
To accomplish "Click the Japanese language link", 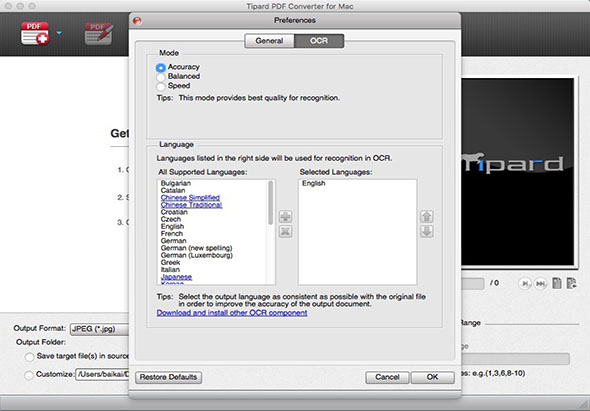I will pos(176,277).
